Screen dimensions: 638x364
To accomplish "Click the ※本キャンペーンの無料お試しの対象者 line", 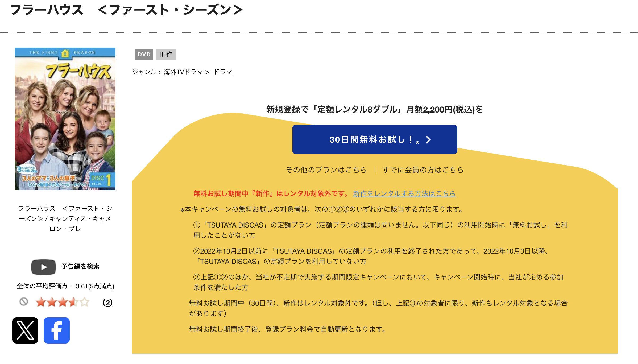I will pyautogui.click(x=322, y=209).
